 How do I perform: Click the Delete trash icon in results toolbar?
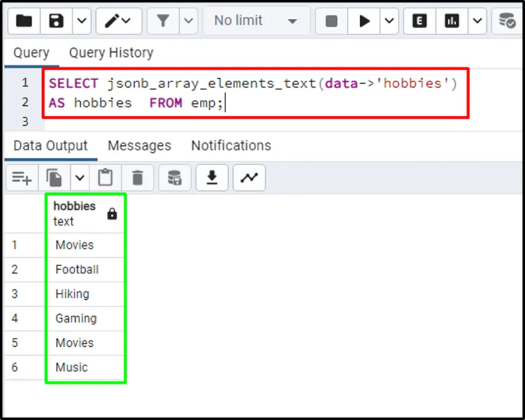point(138,178)
